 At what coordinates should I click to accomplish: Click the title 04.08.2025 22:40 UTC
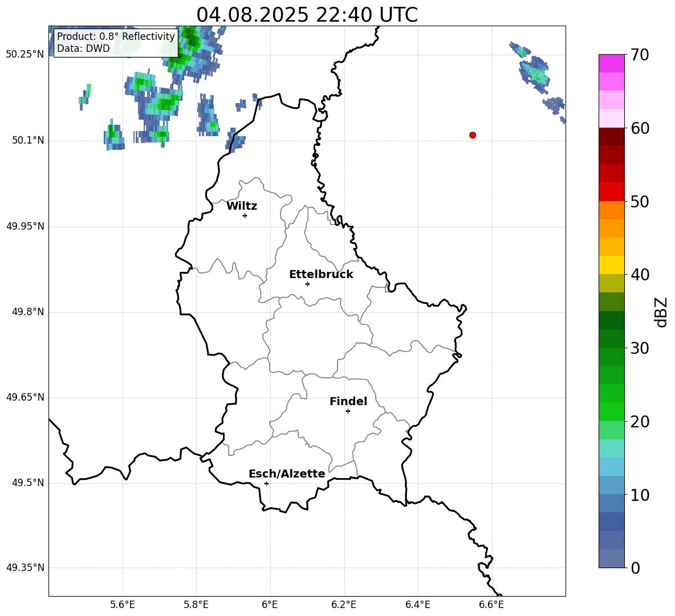(x=307, y=15)
